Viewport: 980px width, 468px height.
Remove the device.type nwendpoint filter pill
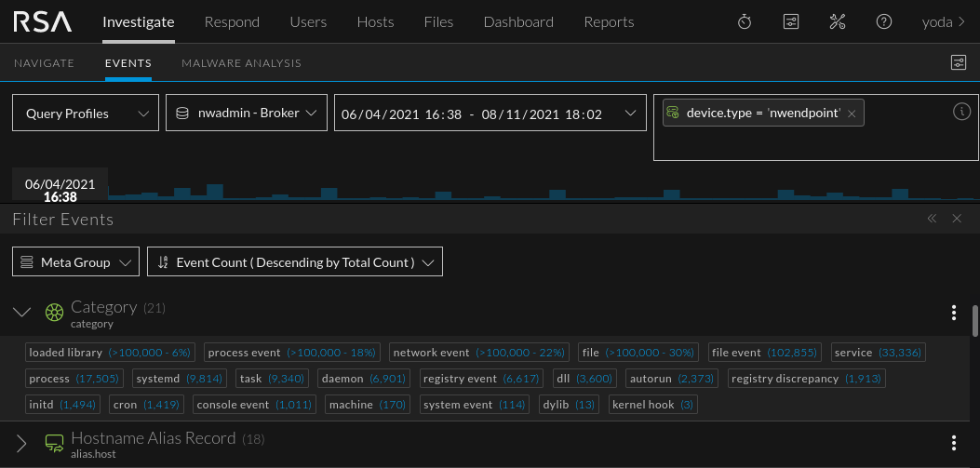coord(852,114)
